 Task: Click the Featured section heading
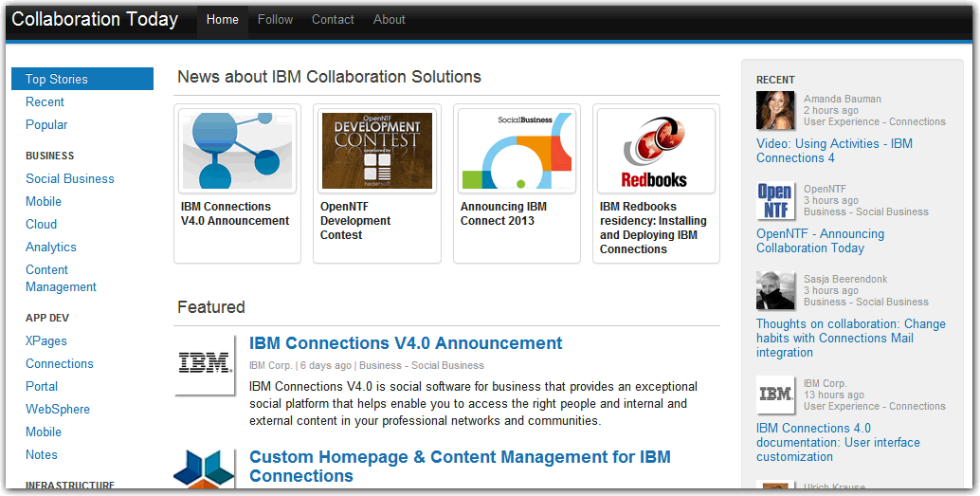(x=211, y=307)
